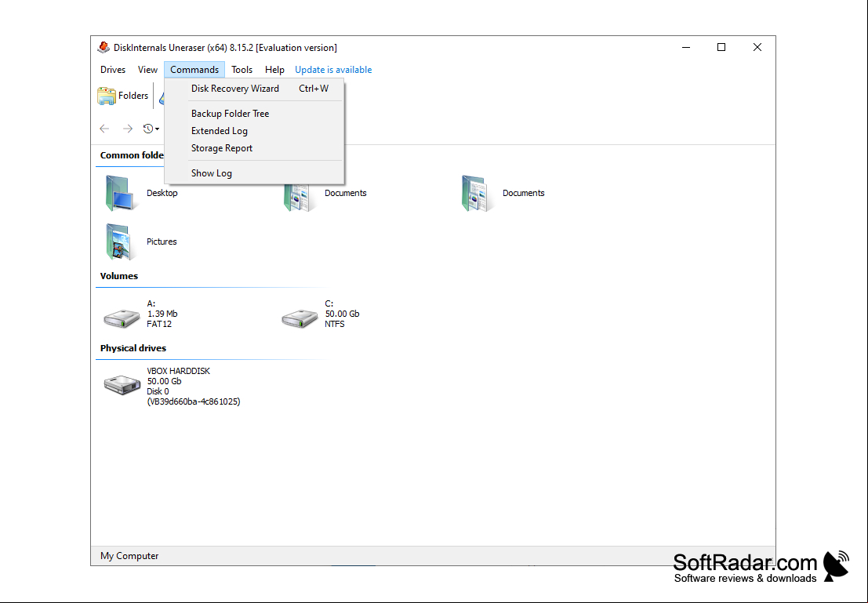Click the Update is available link
This screenshot has height=603, width=868.
tap(333, 70)
